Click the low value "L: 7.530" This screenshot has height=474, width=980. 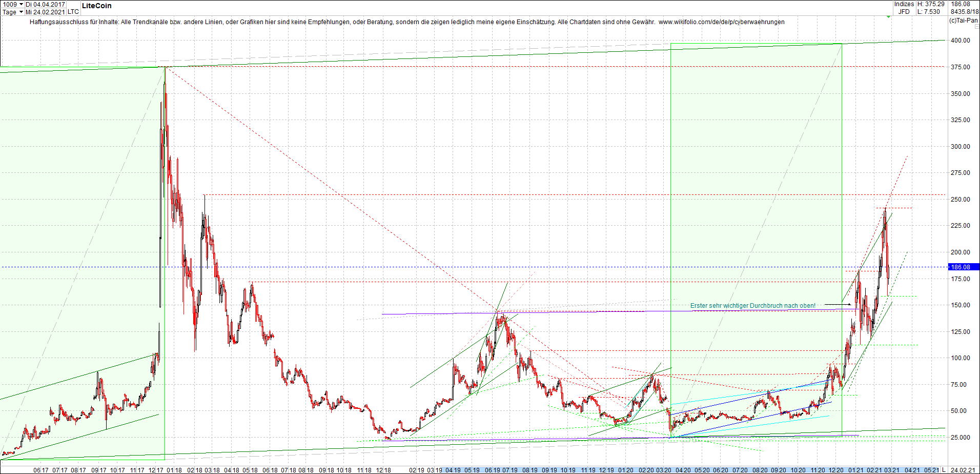(x=929, y=11)
